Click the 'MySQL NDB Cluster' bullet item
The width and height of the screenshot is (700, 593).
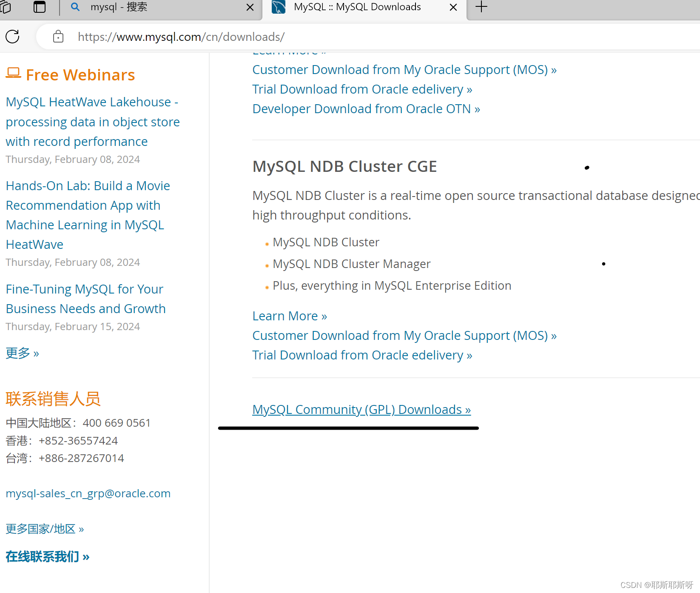(326, 242)
